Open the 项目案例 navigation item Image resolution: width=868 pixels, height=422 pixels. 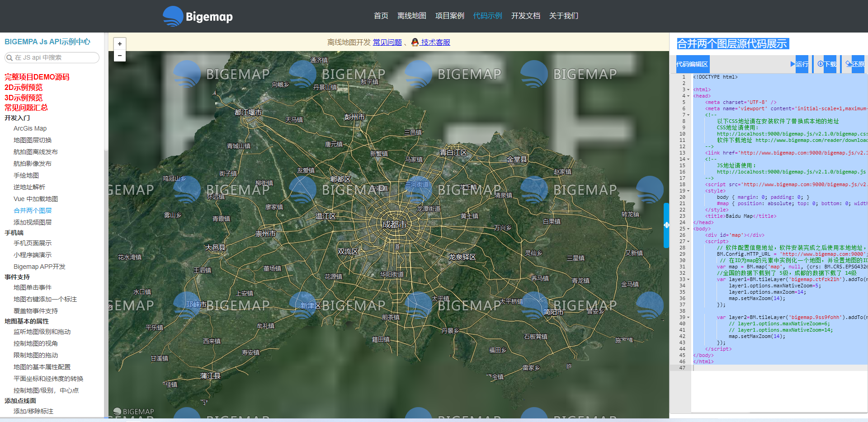point(449,16)
